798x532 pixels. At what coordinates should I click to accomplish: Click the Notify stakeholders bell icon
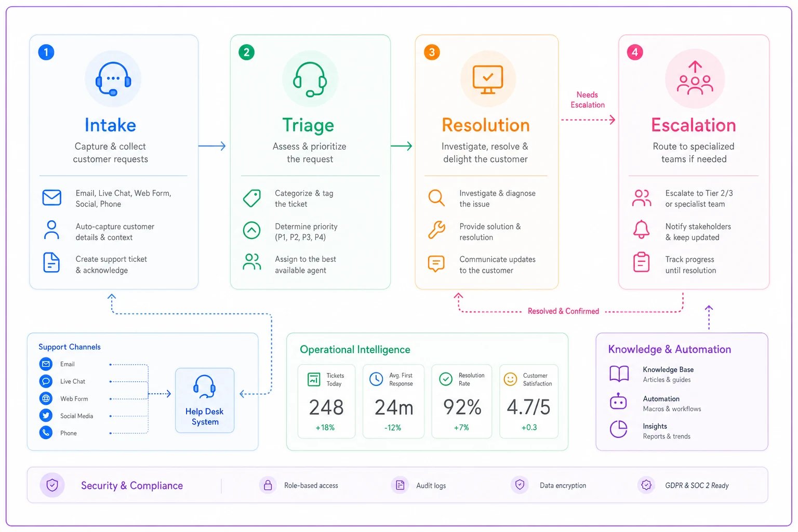tap(642, 230)
